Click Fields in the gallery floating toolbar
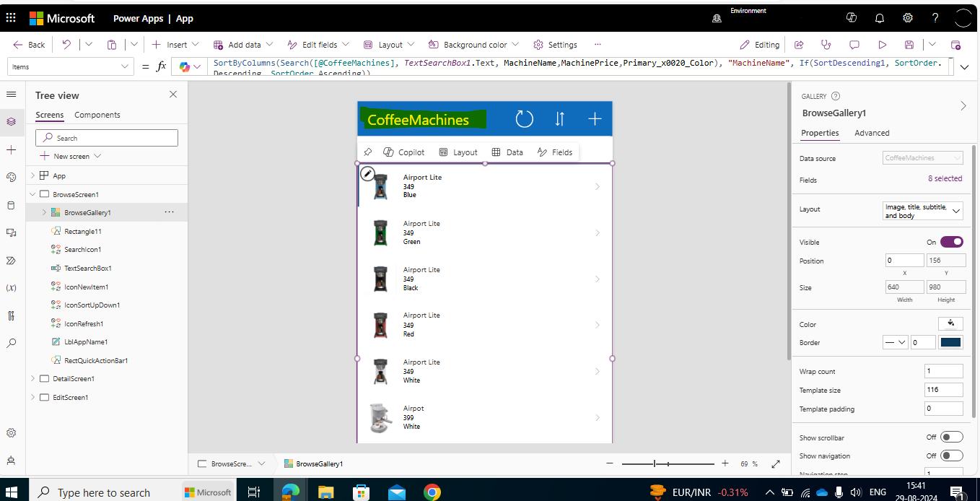 (555, 152)
